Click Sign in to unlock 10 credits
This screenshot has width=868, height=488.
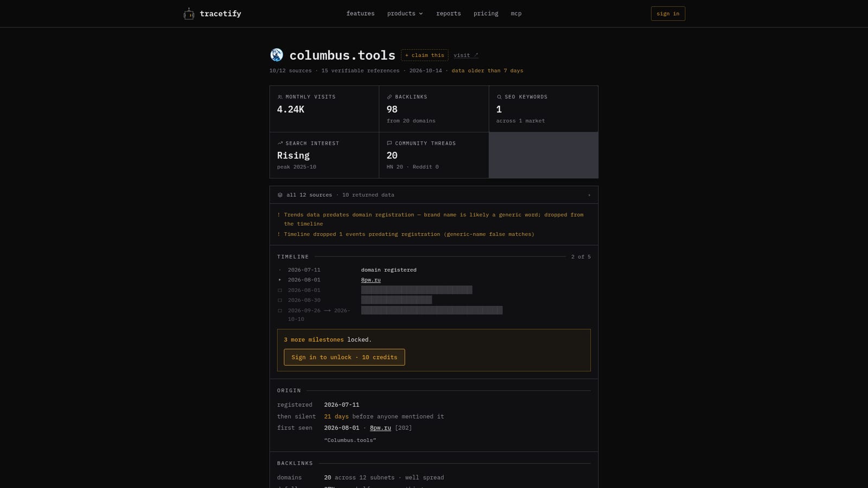[x=344, y=357]
